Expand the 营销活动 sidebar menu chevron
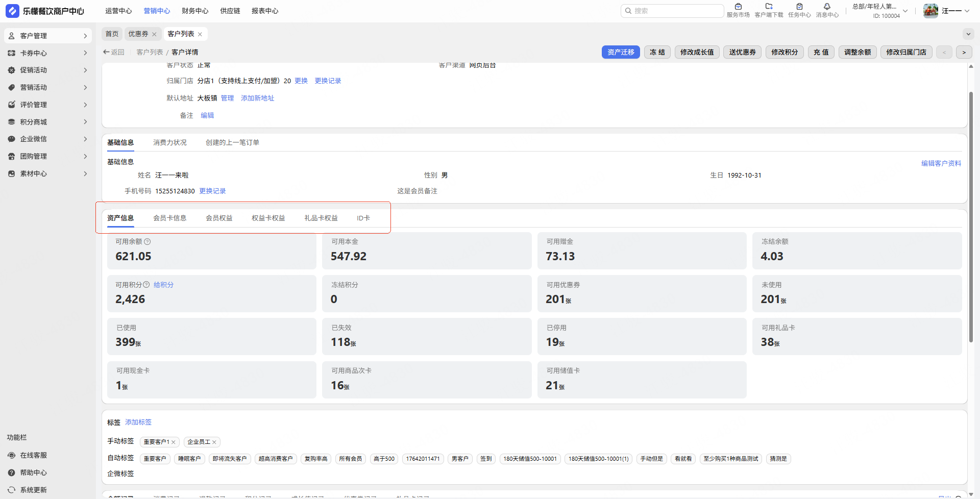Screen dimensions: 980x499 coord(85,87)
